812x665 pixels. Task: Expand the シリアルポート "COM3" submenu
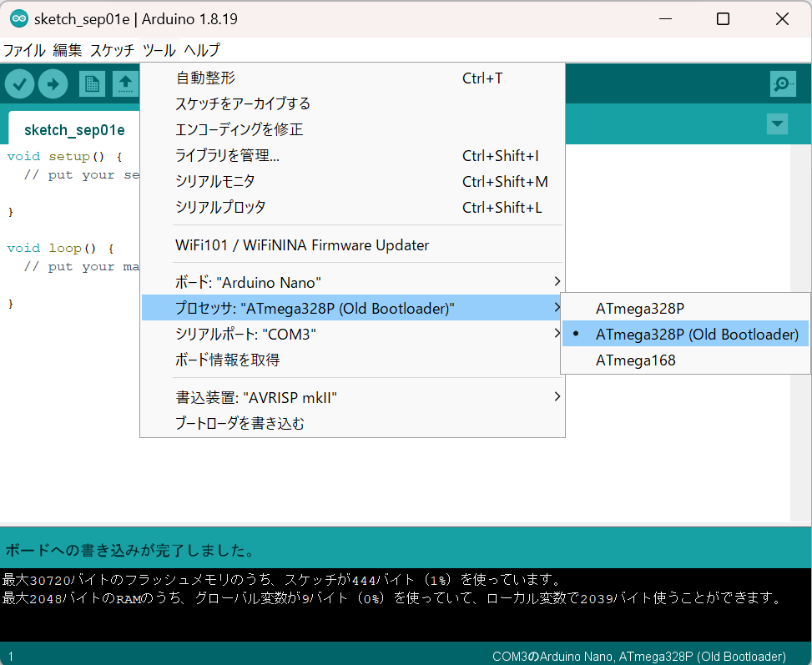[353, 334]
